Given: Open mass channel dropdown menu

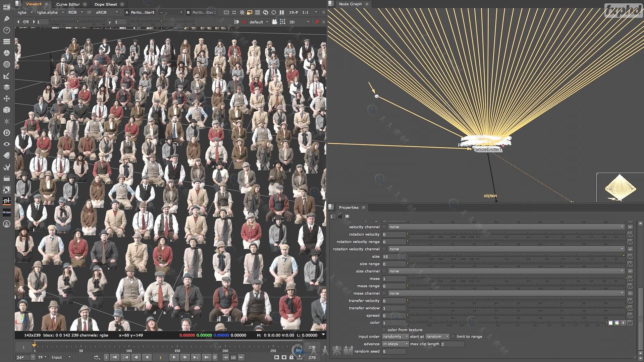Looking at the screenshot, I should pos(505,293).
